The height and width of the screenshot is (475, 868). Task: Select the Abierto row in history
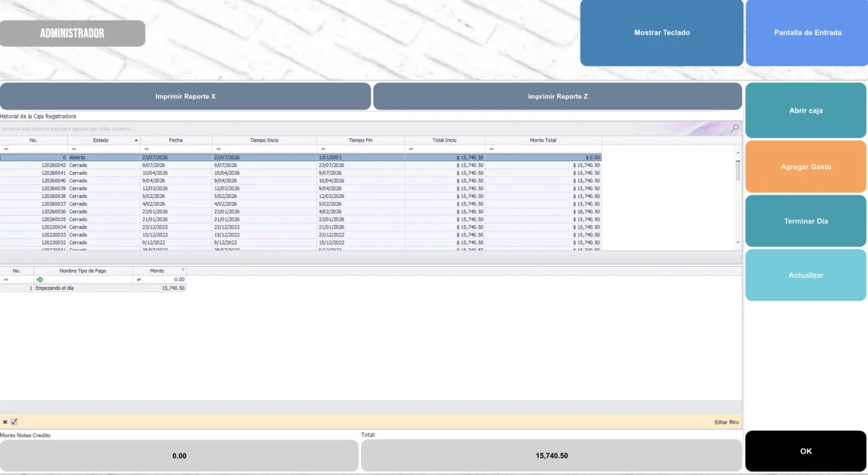tap(300, 157)
